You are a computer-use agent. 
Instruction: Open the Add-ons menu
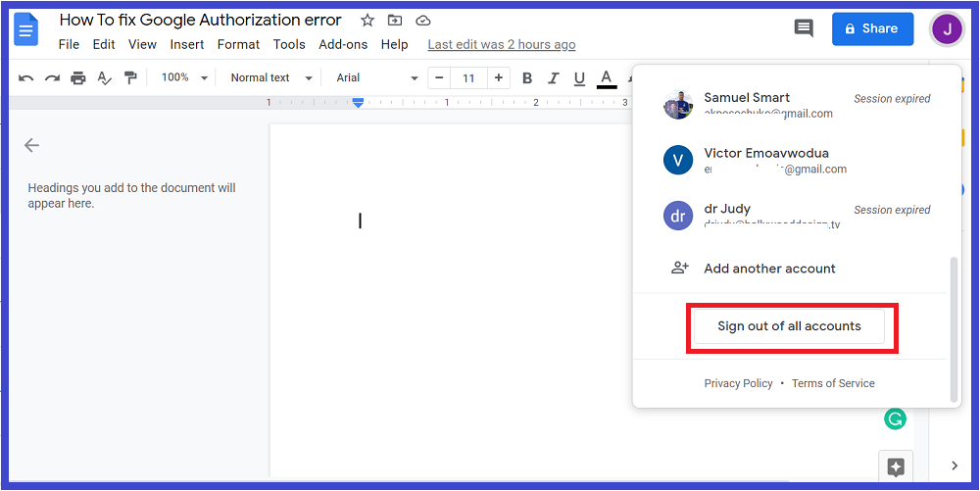click(x=343, y=44)
